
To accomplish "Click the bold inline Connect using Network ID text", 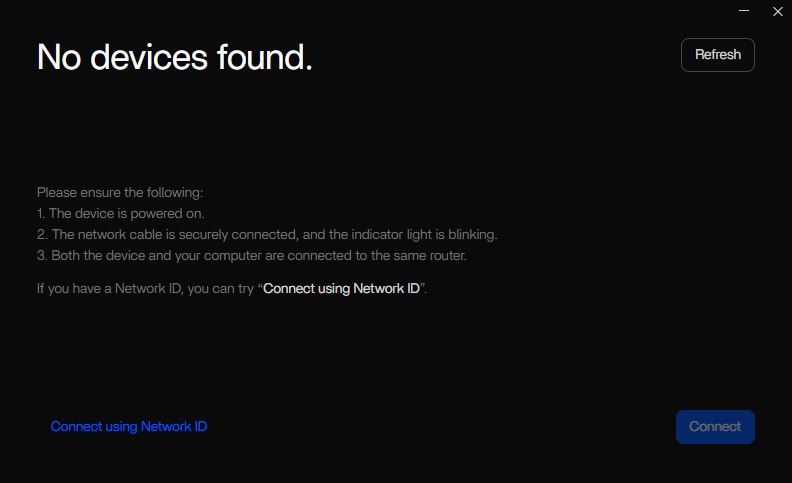I will click(x=341, y=288).
